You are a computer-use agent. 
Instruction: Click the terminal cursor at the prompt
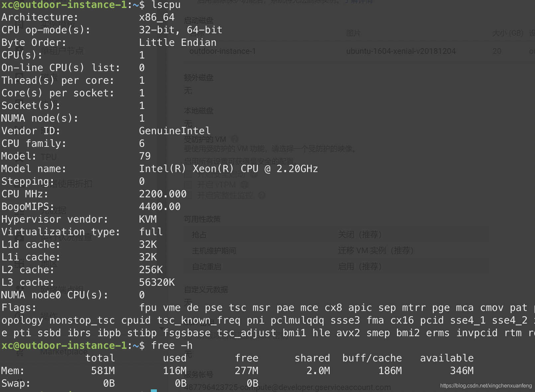click(x=154, y=390)
